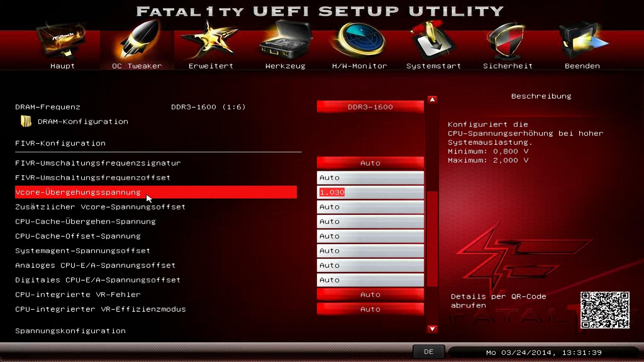Screen dimensions: 644x362
Task: Click the scroll up arrow
Action: (x=432, y=100)
